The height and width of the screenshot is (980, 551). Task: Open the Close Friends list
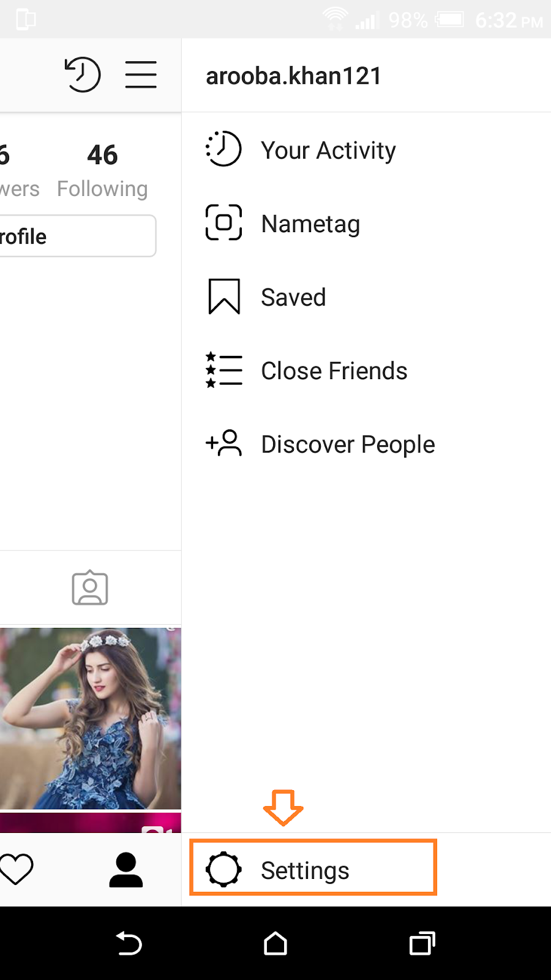366,371
